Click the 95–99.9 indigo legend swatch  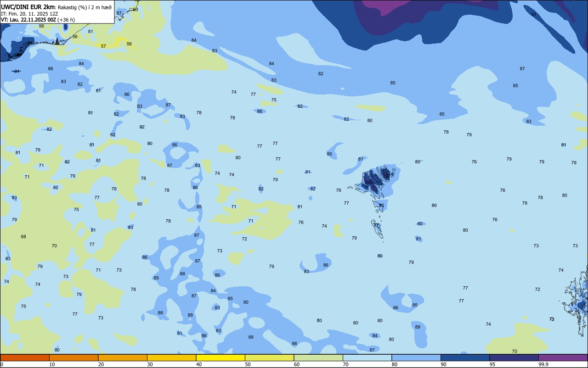click(514, 357)
